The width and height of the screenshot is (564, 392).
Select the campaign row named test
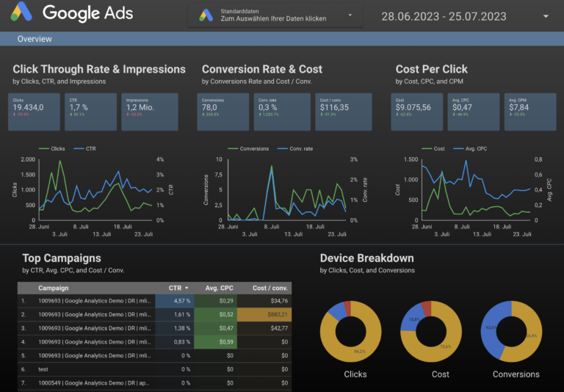point(155,369)
